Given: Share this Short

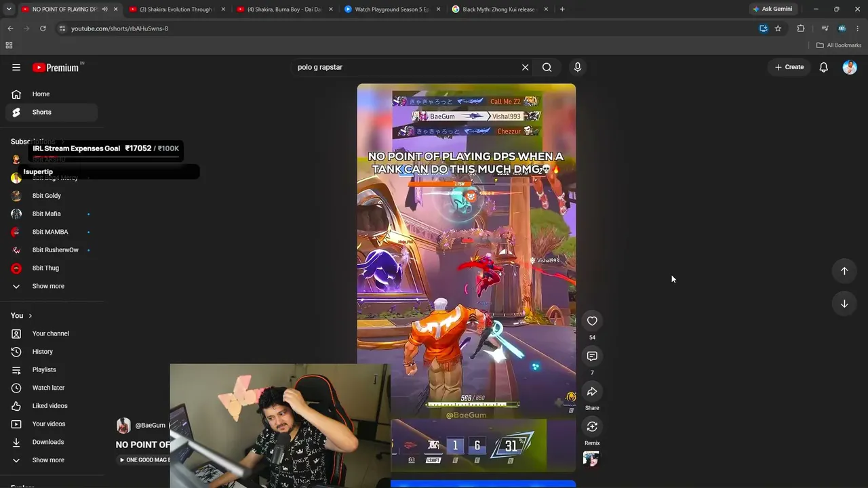Looking at the screenshot, I should coord(592,392).
